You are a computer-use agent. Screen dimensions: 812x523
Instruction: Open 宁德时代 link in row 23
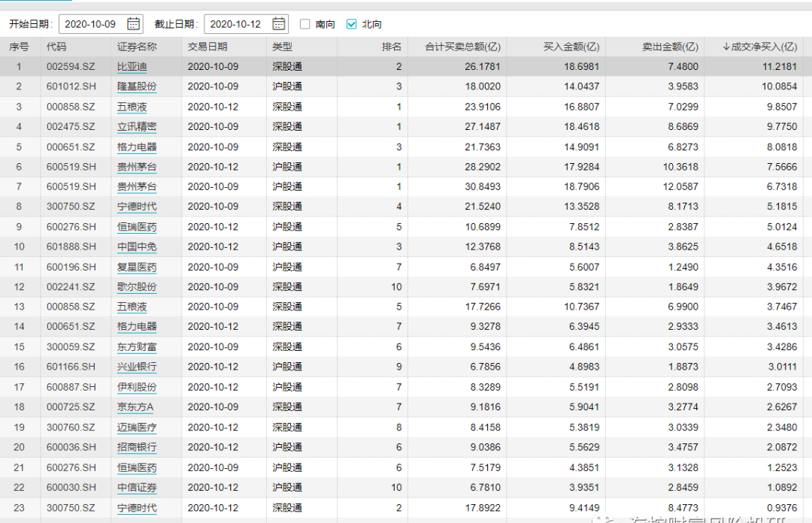click(x=137, y=508)
